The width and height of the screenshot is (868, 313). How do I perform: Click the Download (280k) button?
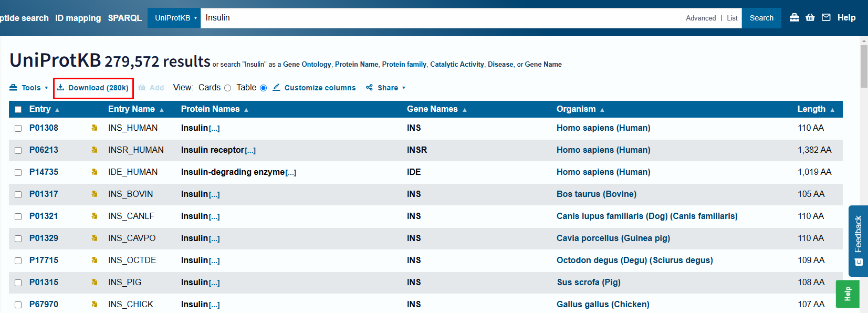coord(93,88)
